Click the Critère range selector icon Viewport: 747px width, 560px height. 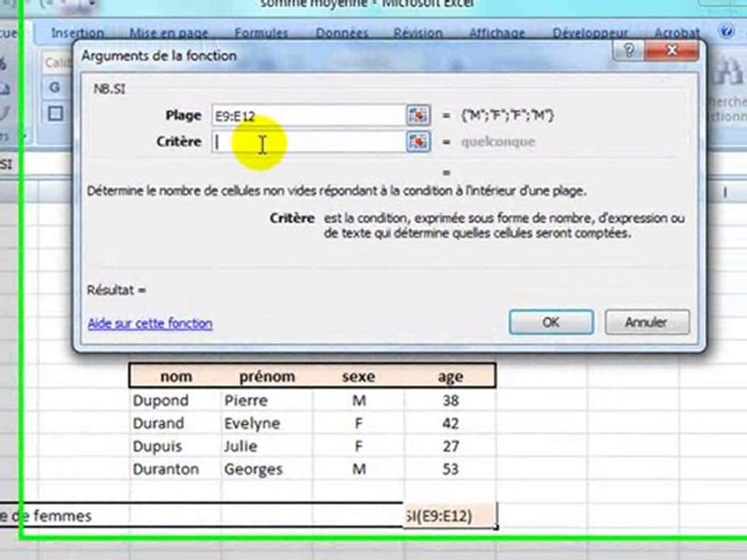[418, 142]
